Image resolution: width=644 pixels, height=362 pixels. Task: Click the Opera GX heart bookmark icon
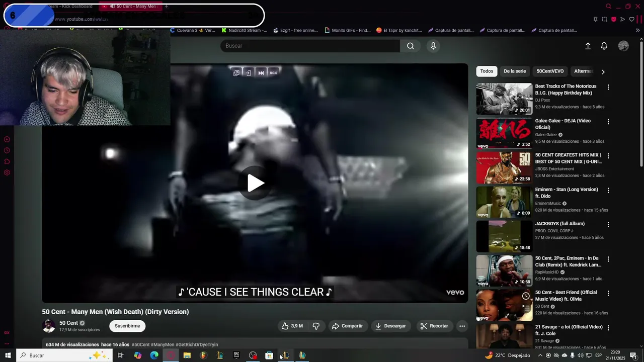tap(631, 19)
